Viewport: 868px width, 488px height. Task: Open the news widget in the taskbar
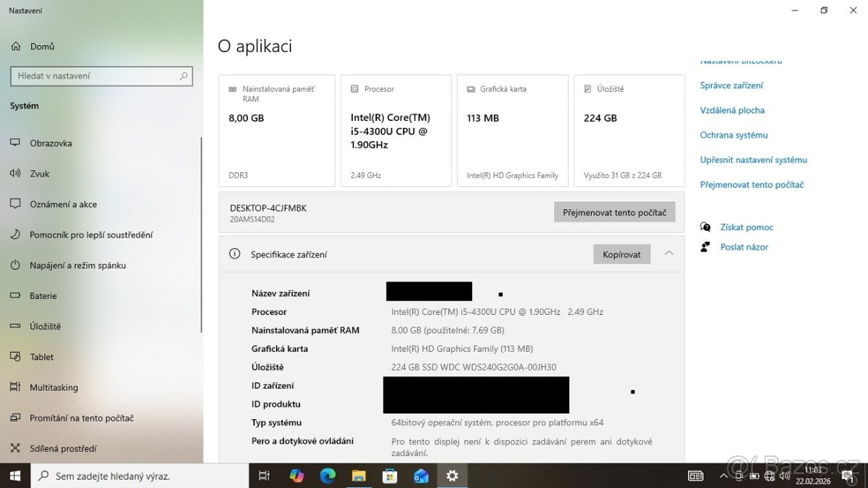click(695, 476)
